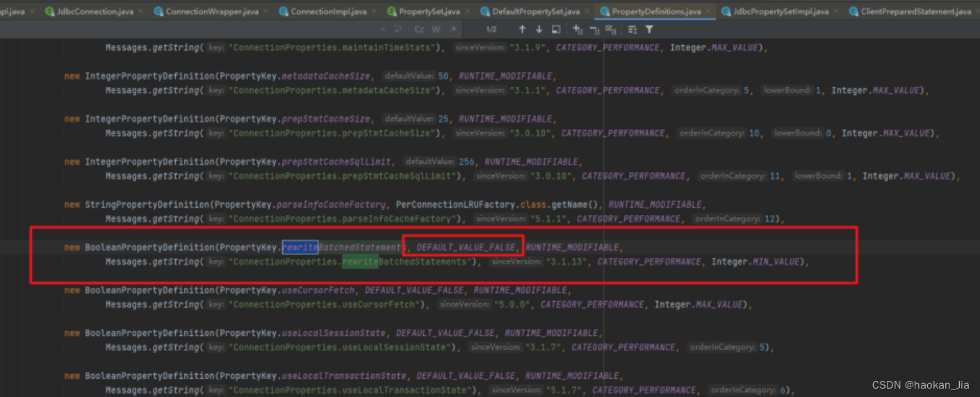Open search results in Find window
This screenshot has width=980, height=397.
tap(556, 29)
